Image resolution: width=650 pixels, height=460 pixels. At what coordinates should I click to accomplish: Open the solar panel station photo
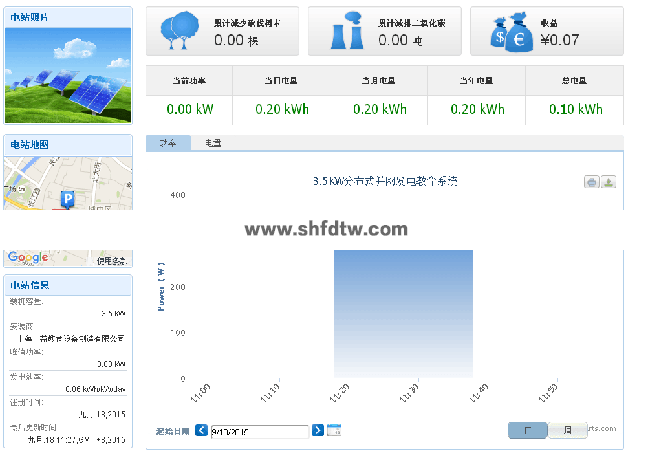(x=68, y=75)
